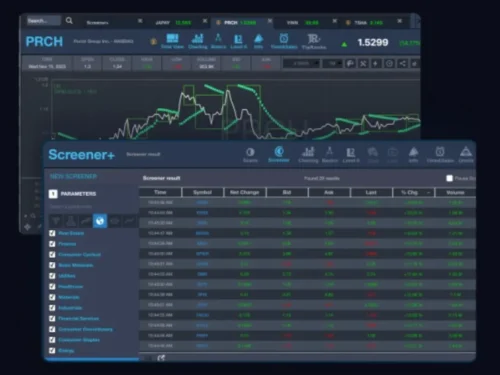Switch to the JAPAY ticker tab
The height and width of the screenshot is (375, 500).
(173, 22)
